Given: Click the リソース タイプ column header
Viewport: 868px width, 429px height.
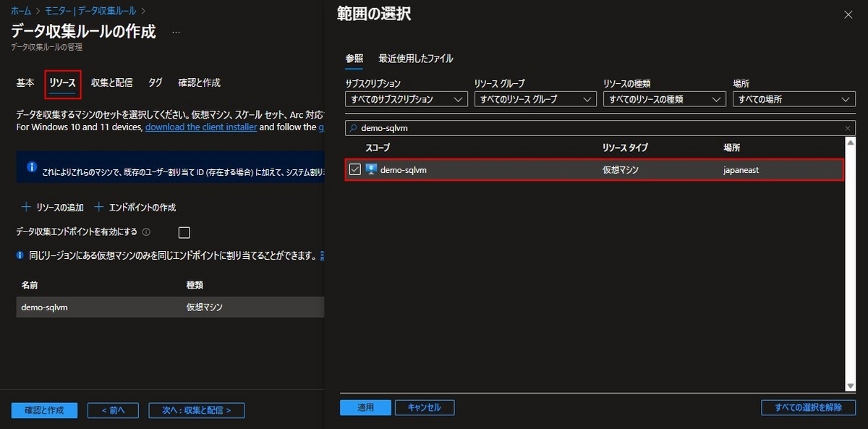Looking at the screenshot, I should point(625,148).
